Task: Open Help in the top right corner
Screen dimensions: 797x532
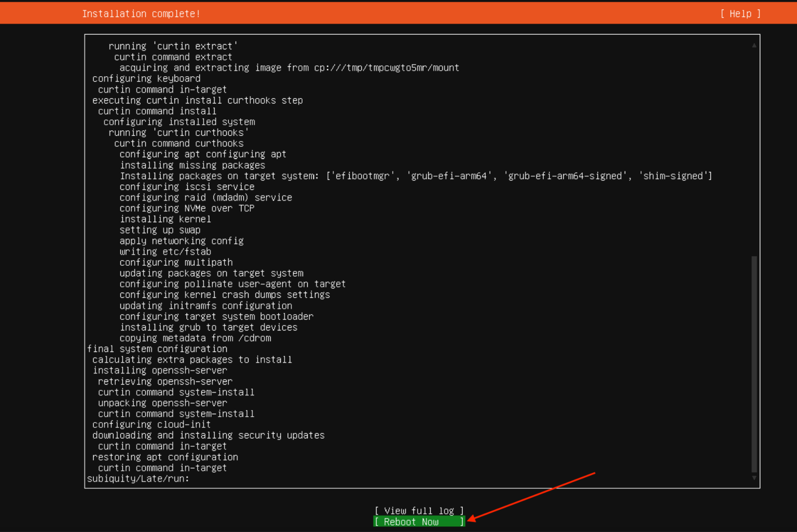Action: click(x=740, y=13)
